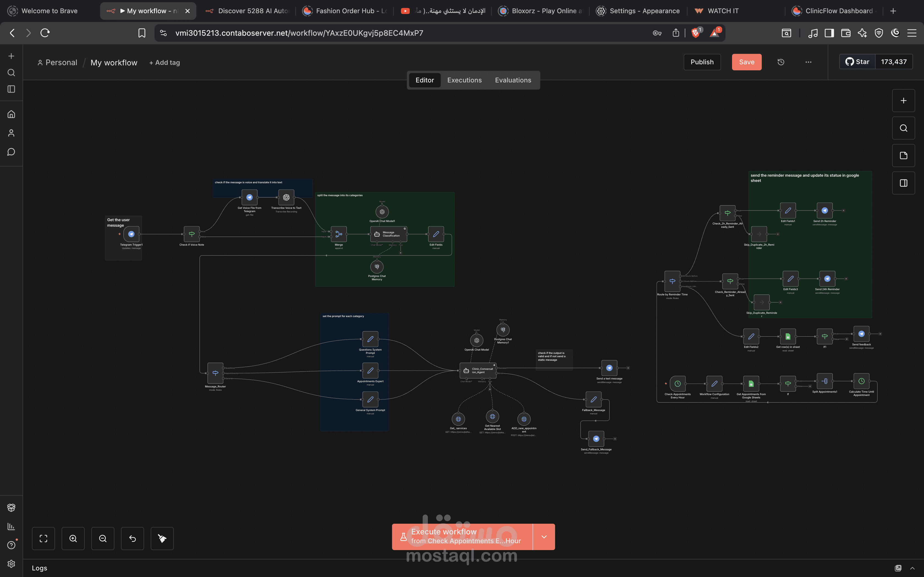924x577 pixels.
Task: Click the Publish button
Action: (x=702, y=62)
